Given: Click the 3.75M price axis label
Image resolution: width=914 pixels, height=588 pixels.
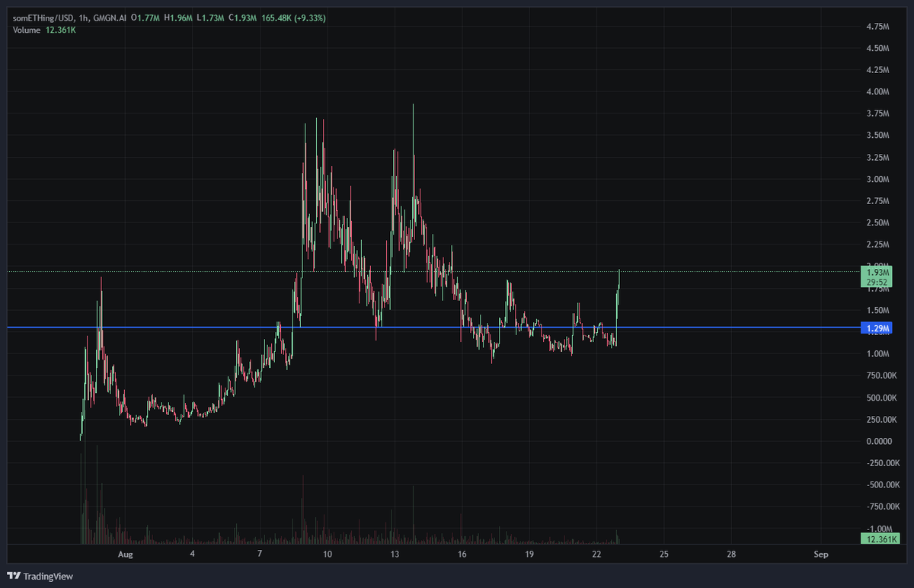Looking at the screenshot, I should (x=878, y=114).
